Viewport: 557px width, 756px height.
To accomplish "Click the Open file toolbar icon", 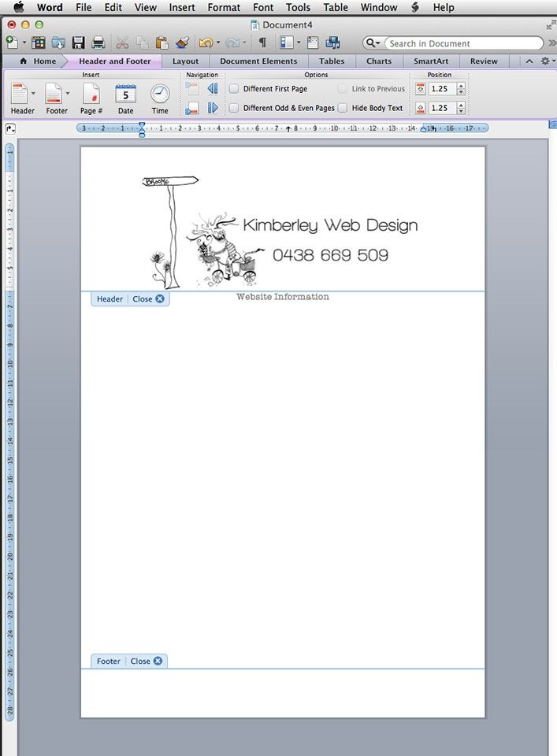I will 58,43.
